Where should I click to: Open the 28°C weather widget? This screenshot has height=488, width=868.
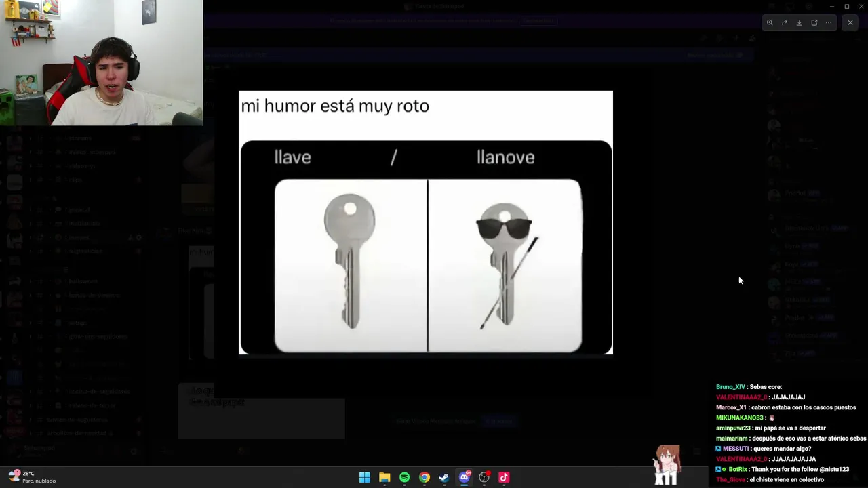tap(32, 477)
